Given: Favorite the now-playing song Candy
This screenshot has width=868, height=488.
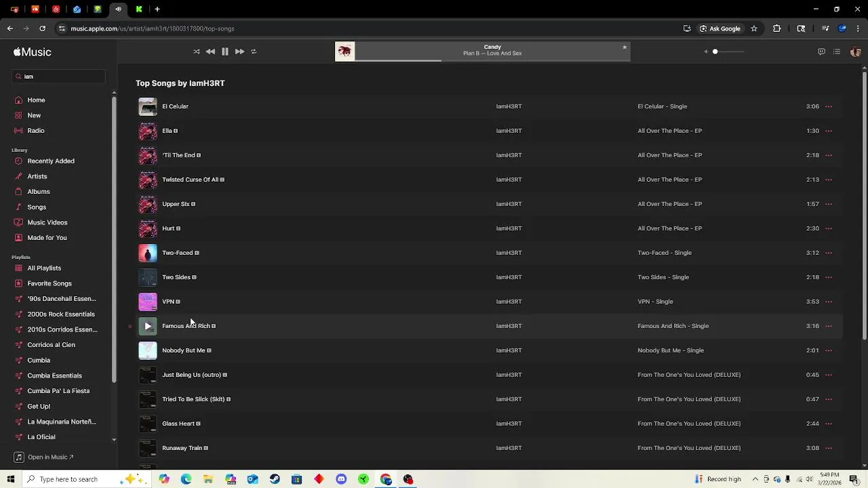Looking at the screenshot, I should [x=625, y=47].
